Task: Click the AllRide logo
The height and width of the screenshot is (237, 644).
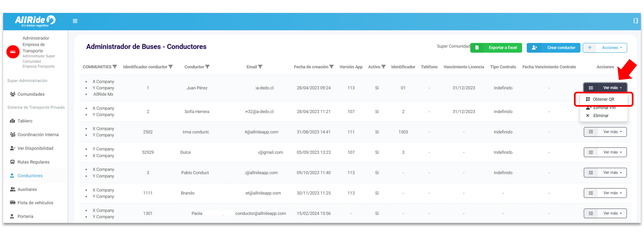Action: click(35, 21)
